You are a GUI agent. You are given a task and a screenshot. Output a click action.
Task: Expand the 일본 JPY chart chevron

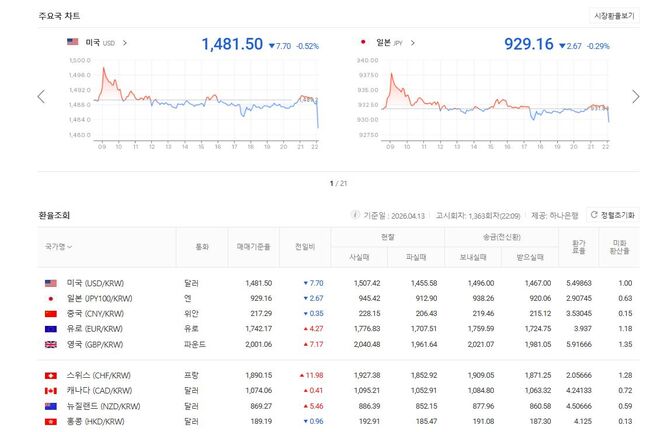[412, 43]
